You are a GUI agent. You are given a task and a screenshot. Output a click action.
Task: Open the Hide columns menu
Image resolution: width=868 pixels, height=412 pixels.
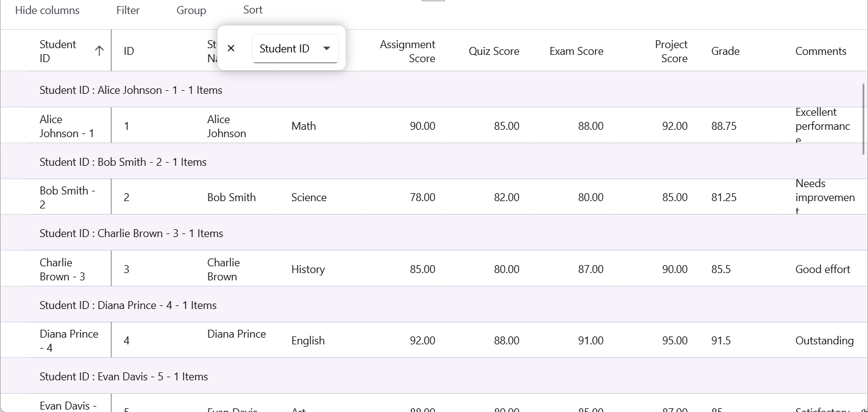click(48, 10)
